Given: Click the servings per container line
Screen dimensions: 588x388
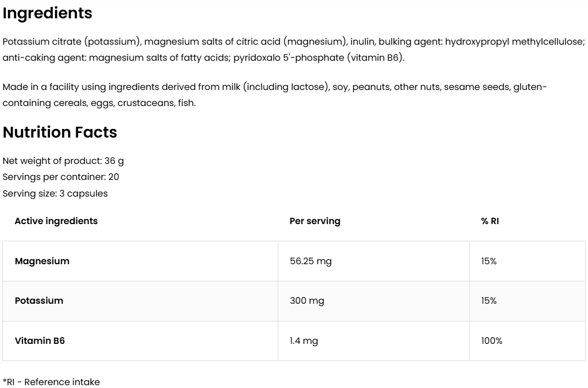Looking at the screenshot, I should (61, 177).
